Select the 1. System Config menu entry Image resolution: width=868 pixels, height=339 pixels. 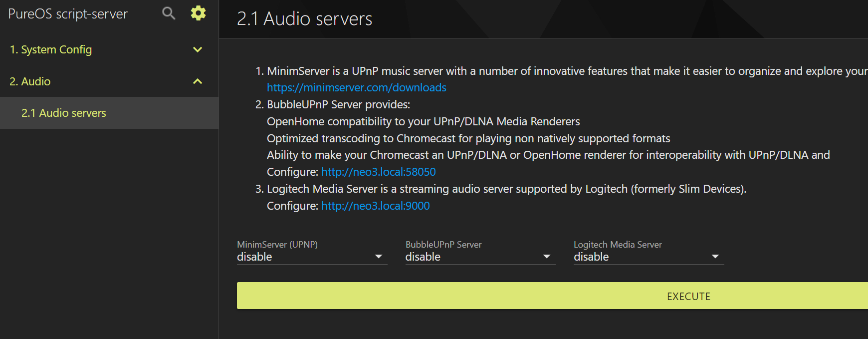coord(109,49)
